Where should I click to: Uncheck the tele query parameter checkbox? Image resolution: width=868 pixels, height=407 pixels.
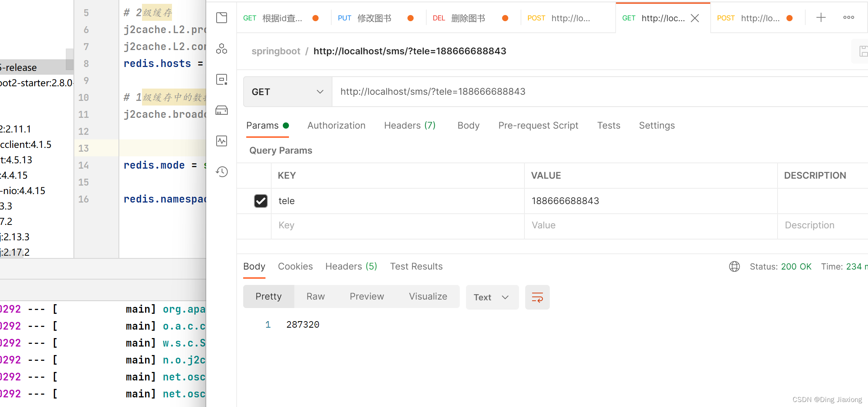click(x=261, y=201)
